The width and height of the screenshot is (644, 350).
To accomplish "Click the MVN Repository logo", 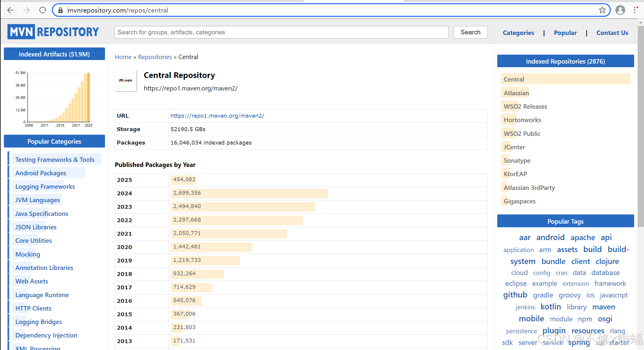I will pyautogui.click(x=53, y=32).
